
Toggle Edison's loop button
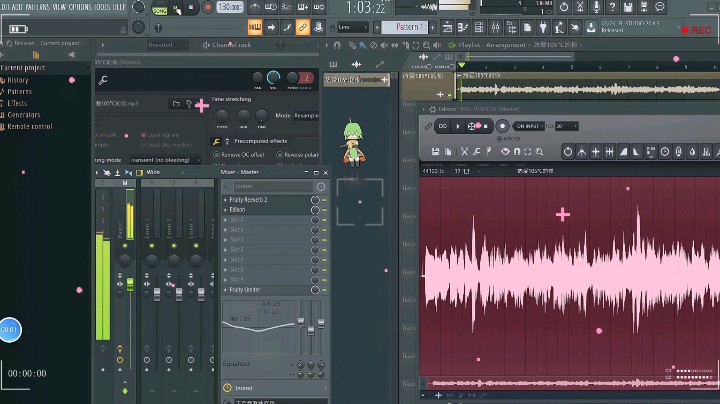coord(443,126)
